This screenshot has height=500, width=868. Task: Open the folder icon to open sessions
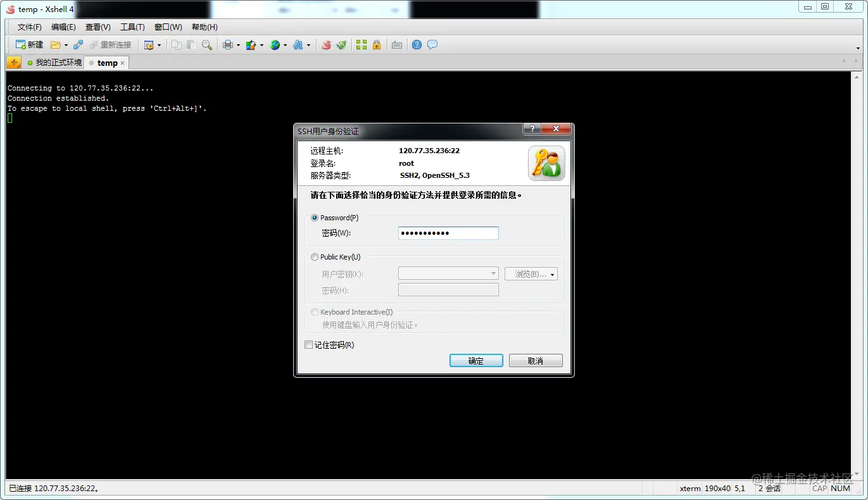click(x=56, y=45)
